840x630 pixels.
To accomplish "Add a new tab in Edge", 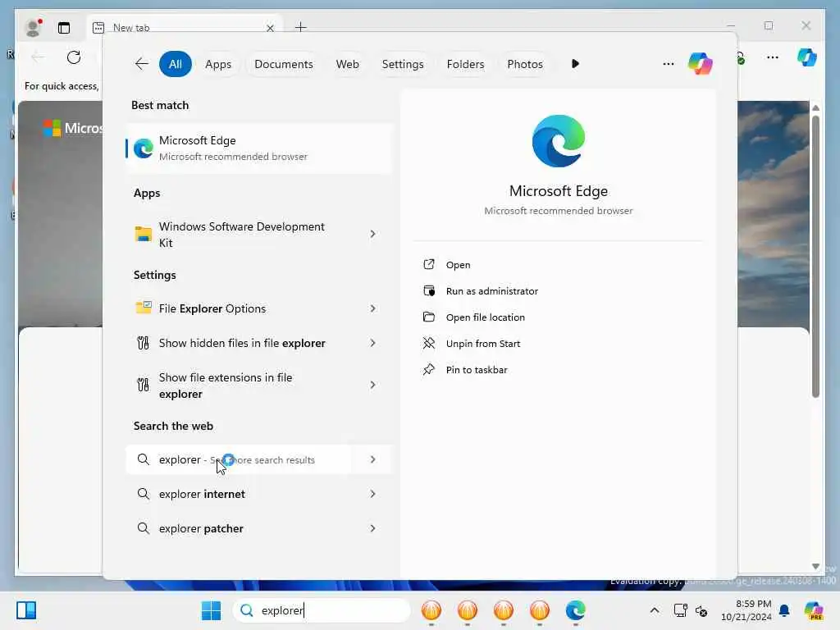I will point(301,27).
